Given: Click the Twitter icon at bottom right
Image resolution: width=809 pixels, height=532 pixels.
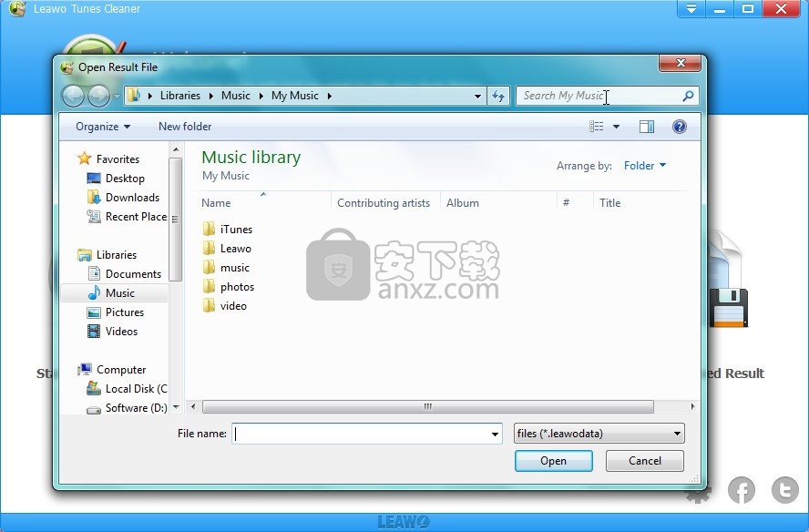Looking at the screenshot, I should (x=784, y=490).
